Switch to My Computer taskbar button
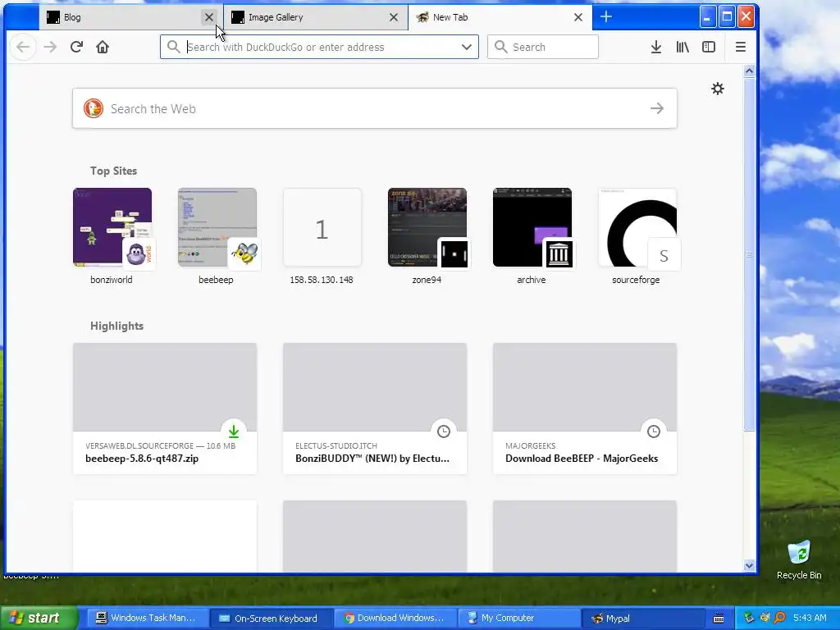The height and width of the screenshot is (630, 840). coord(518,618)
